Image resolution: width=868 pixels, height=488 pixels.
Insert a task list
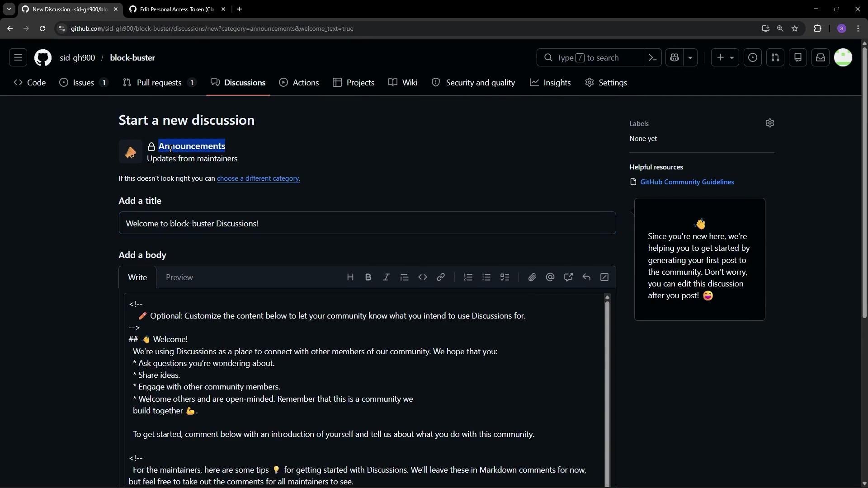click(505, 277)
